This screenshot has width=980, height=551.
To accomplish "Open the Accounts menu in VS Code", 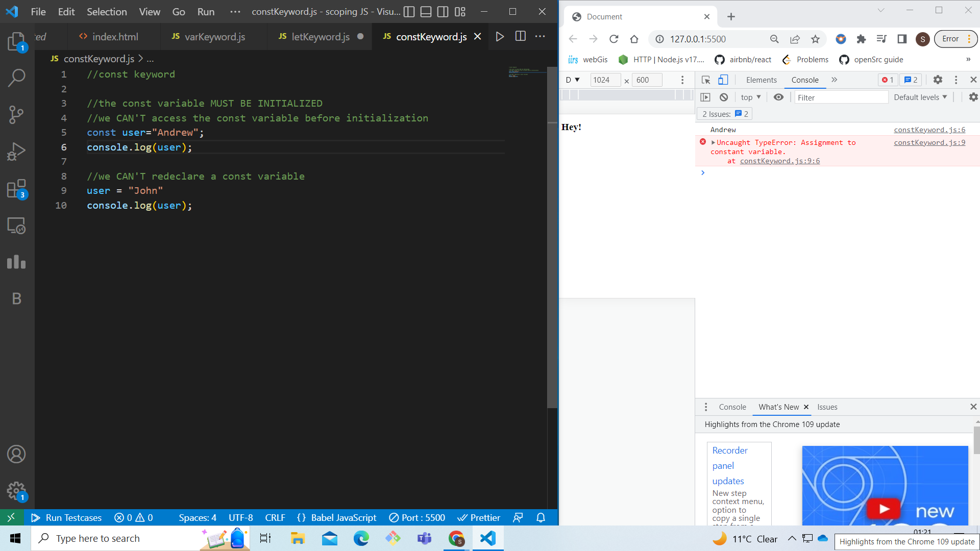I will tap(16, 454).
